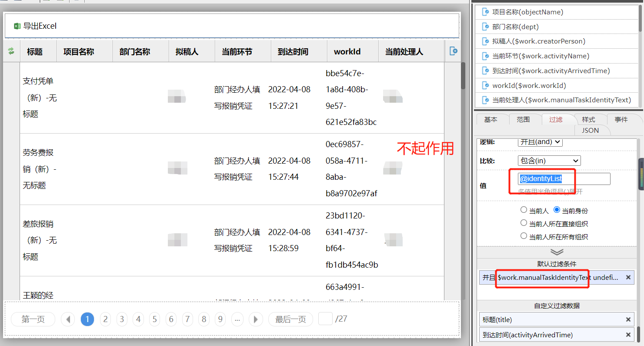Click the 最后一页 pagination button
This screenshot has height=346, width=644.
290,319
